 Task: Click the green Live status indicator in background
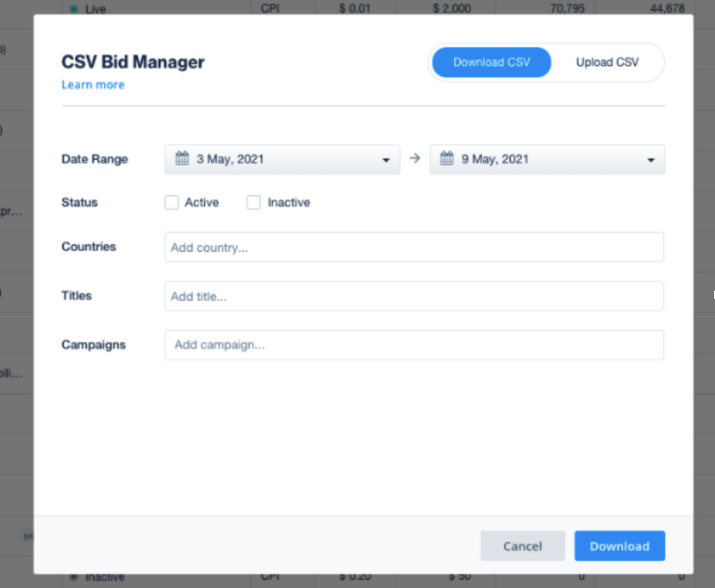pos(73,8)
